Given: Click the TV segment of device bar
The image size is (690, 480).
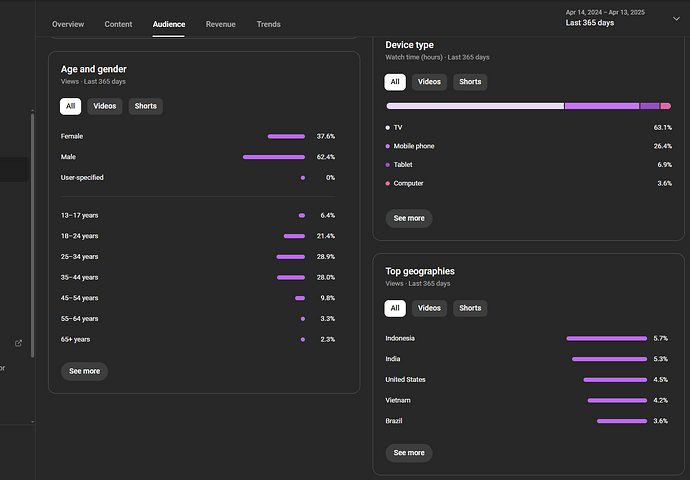Looking at the screenshot, I should coord(475,106).
